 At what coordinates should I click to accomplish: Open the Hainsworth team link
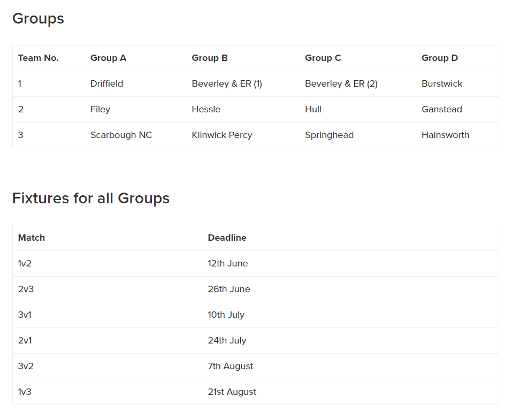445,135
